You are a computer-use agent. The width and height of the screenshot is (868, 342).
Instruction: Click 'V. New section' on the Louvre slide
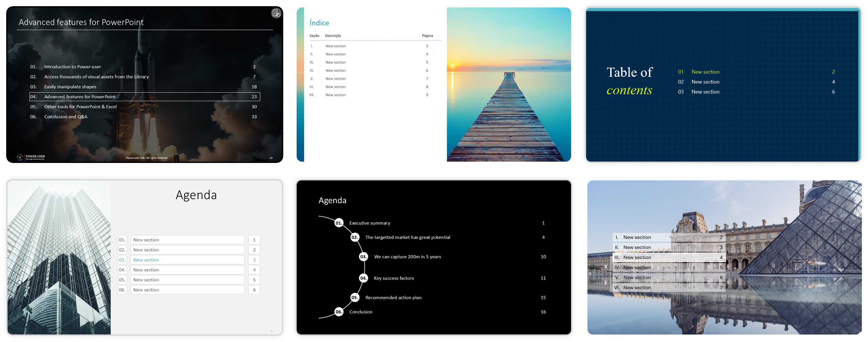(669, 278)
